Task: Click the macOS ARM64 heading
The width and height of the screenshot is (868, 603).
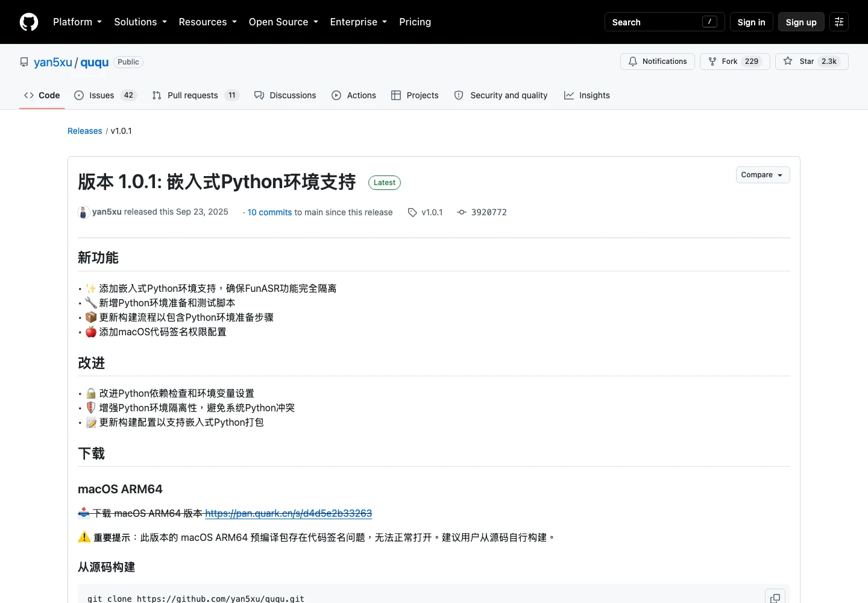Action: pyautogui.click(x=120, y=489)
